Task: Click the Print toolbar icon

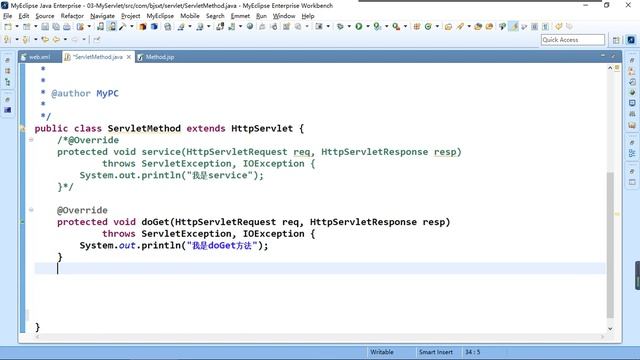Action: [67, 27]
